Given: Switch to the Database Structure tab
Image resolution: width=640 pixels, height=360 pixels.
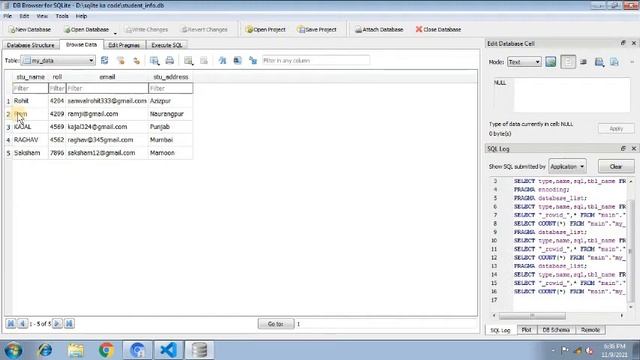Looking at the screenshot, I should tap(31, 45).
